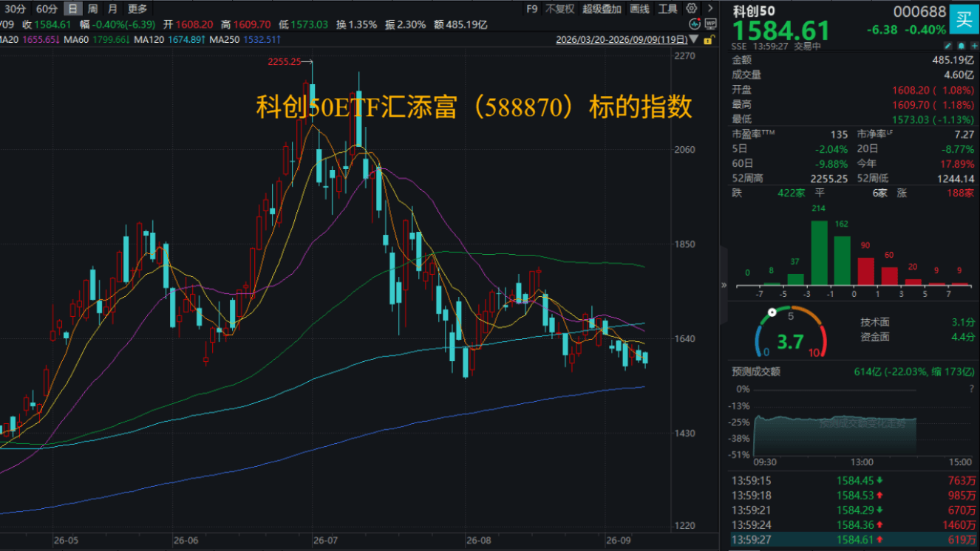Viewport: 980px width, 551px height.
Task: Click the 预测成交额 label
Action: pyautogui.click(x=756, y=372)
